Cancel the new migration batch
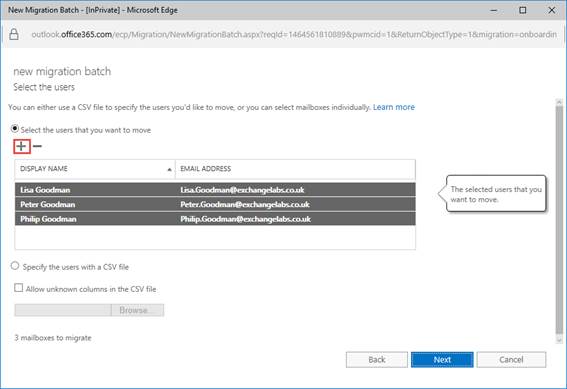 [511, 360]
